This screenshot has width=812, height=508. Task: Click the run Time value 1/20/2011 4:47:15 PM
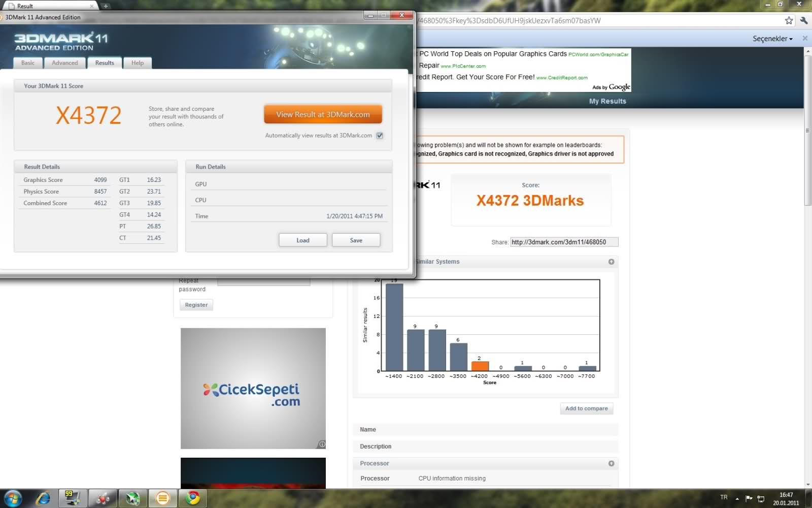coord(354,216)
